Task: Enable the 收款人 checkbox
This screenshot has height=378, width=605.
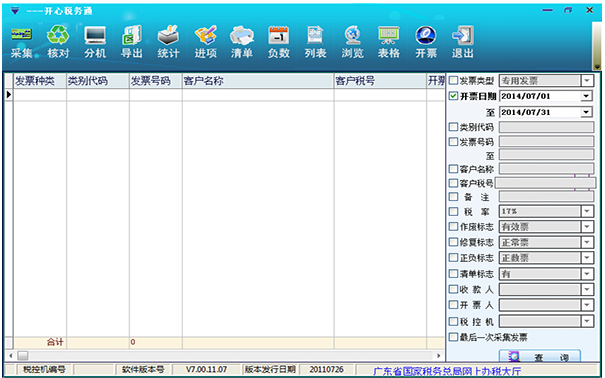Action: (x=453, y=289)
